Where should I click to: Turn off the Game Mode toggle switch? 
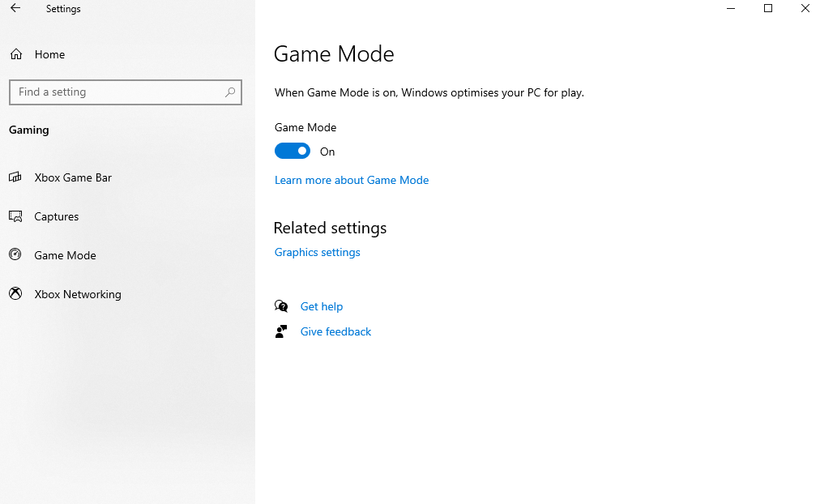293,152
